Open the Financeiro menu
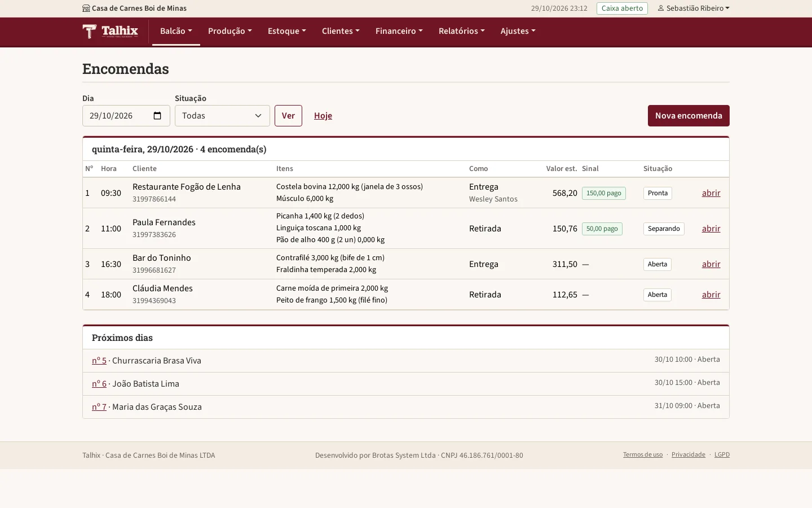 [x=399, y=31]
